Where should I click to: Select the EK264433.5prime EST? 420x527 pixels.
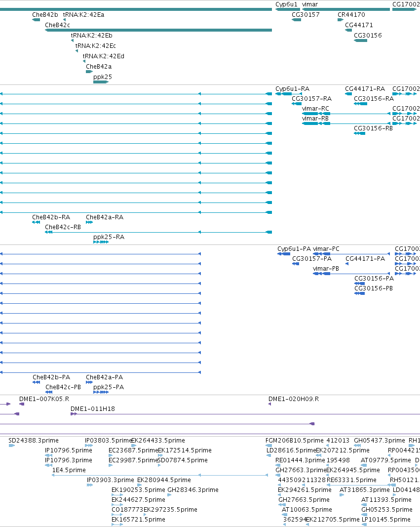[134, 446]
